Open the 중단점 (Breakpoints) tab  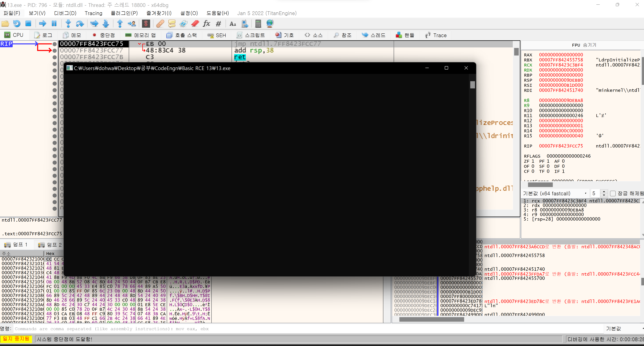(x=104, y=35)
